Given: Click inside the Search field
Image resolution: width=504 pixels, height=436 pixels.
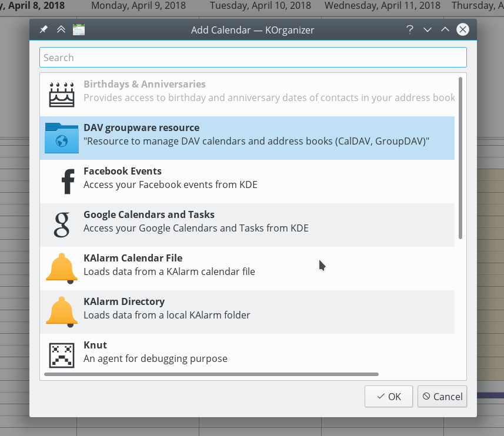Looking at the screenshot, I should click(253, 57).
